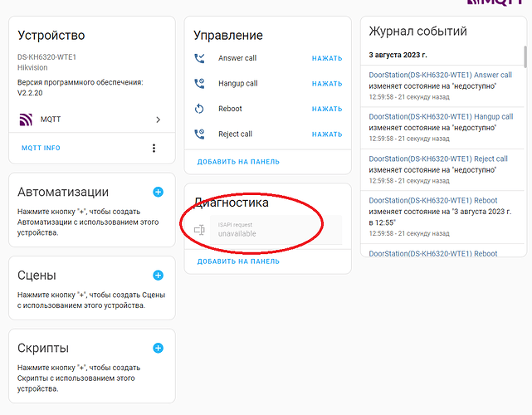Viewport: 532px width, 415px height.
Task: Click the Hangup call phone icon
Action: [x=199, y=84]
